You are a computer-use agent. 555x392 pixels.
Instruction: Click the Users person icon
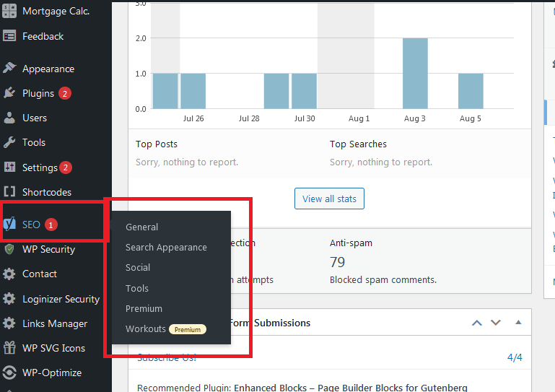(x=9, y=118)
